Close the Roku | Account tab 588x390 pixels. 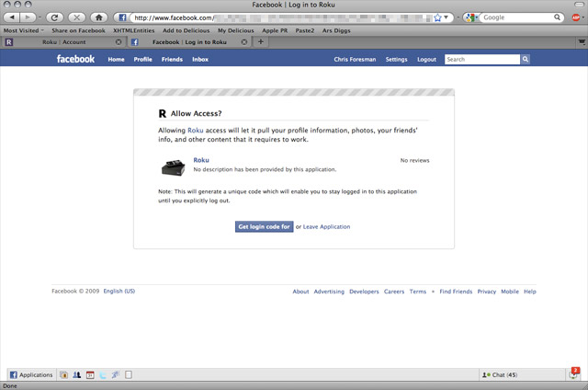coord(119,42)
